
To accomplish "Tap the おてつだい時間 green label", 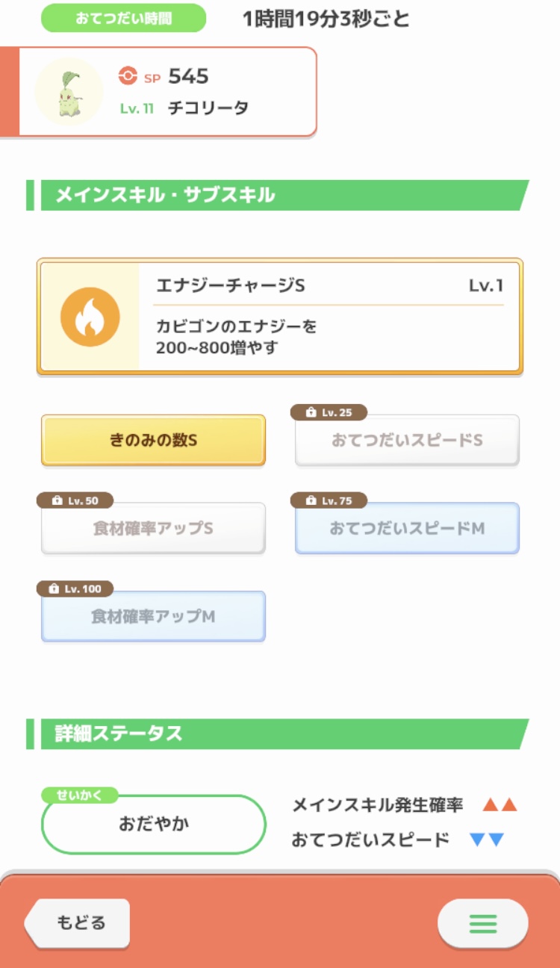I will coord(123,18).
